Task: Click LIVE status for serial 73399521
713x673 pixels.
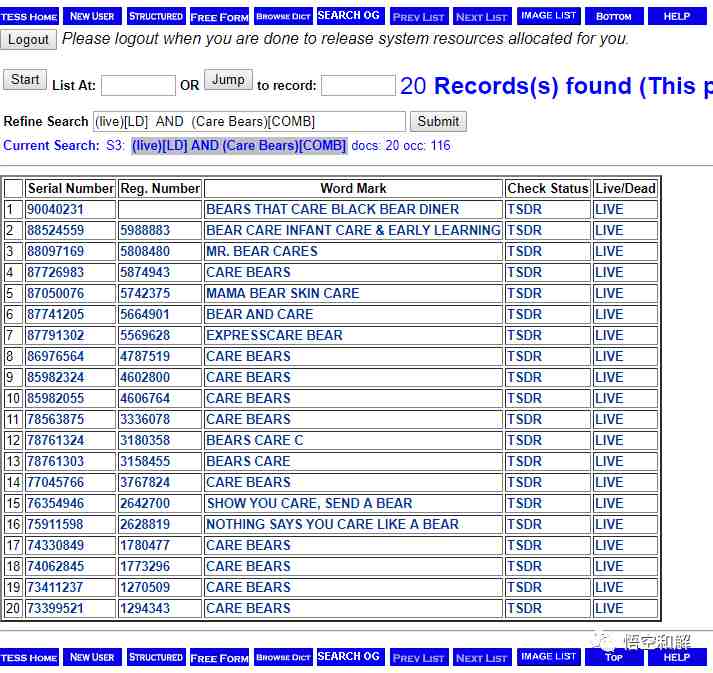Action: [x=609, y=608]
